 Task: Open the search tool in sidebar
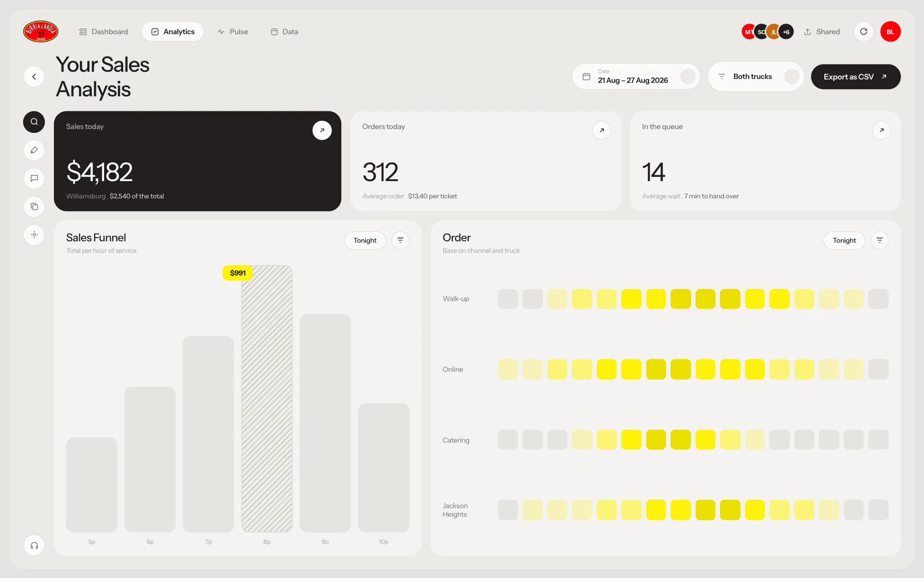coord(34,122)
